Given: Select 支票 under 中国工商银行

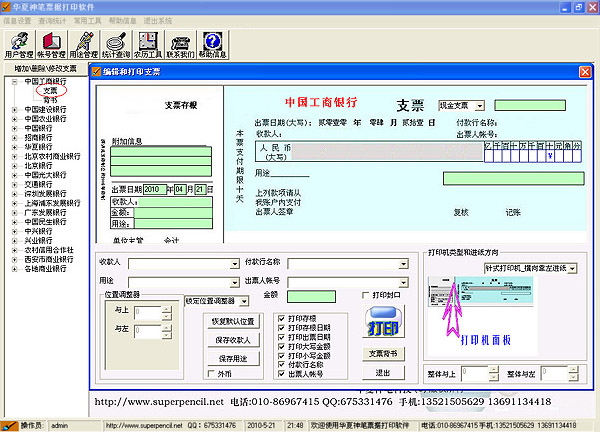Looking at the screenshot, I should tap(50, 91).
